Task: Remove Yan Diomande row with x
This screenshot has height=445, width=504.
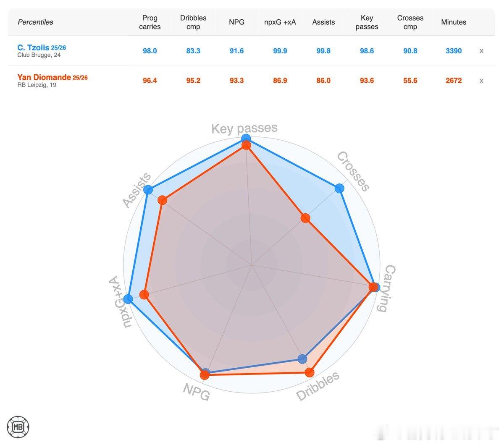Action: coord(481,81)
